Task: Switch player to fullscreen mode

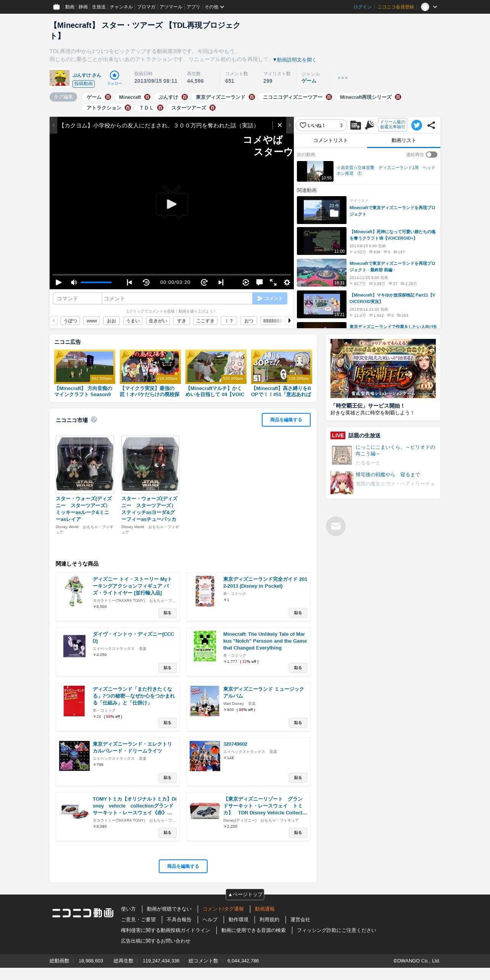Action: (x=273, y=282)
